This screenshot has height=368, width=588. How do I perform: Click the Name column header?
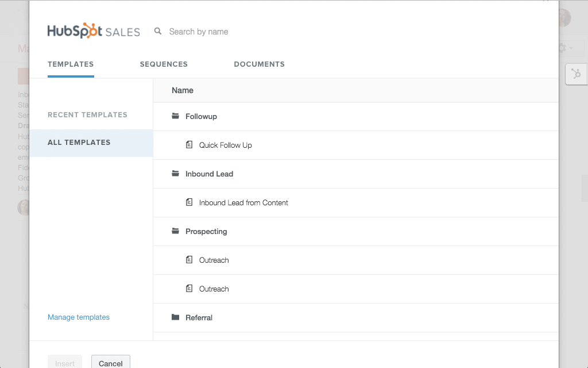(182, 90)
